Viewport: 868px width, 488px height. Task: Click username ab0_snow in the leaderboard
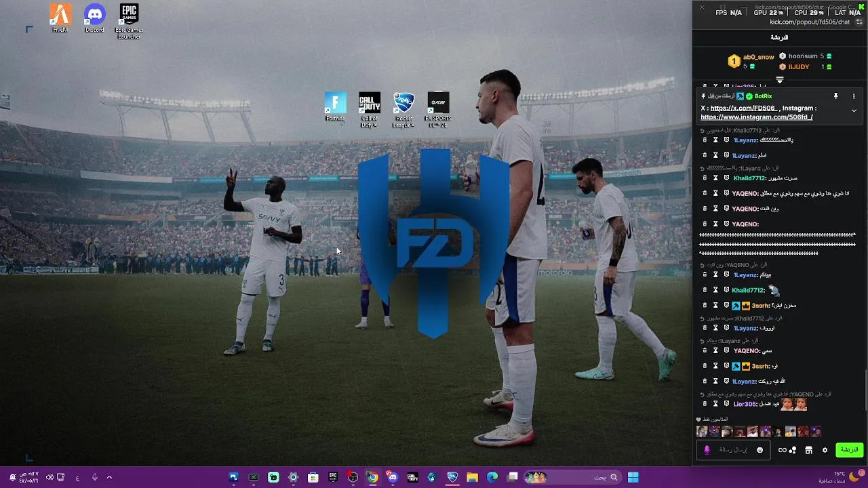point(758,57)
